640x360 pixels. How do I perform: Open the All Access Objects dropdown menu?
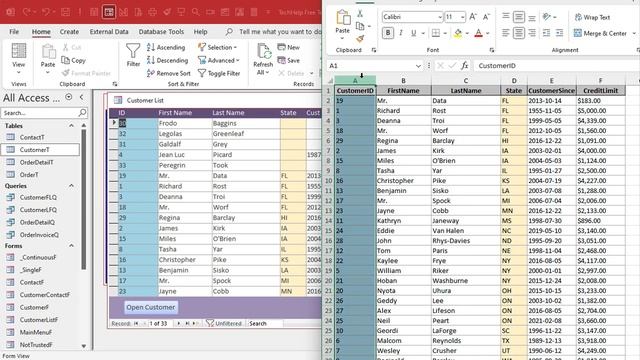pyautogui.click(x=69, y=97)
